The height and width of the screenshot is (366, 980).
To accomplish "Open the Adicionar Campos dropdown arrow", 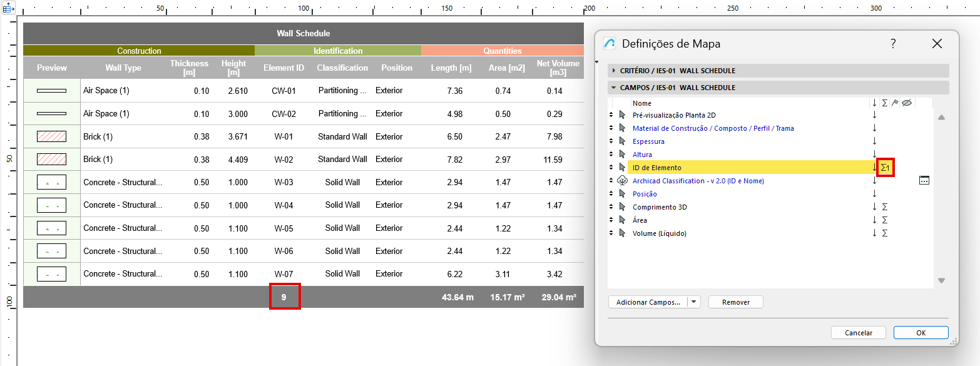I will tap(693, 302).
